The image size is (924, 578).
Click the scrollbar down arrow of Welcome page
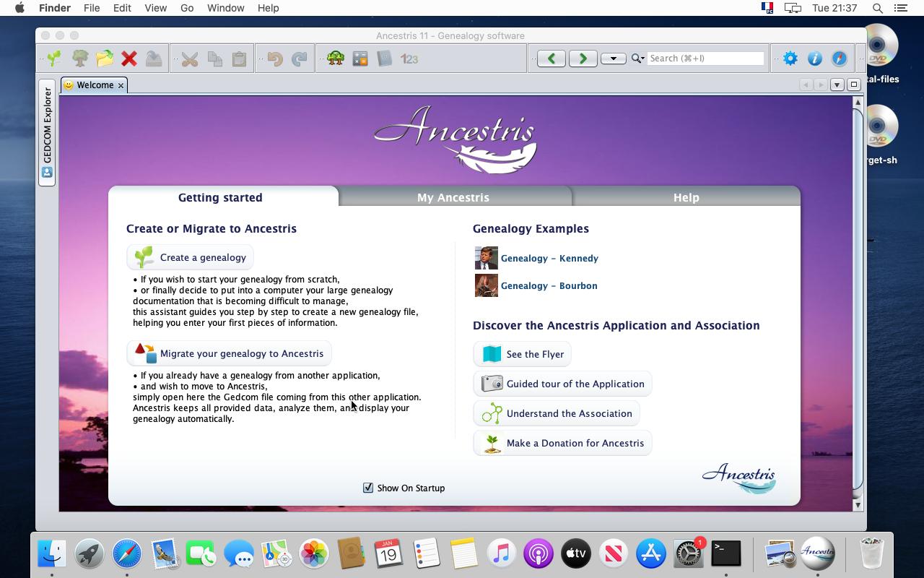[x=858, y=505]
